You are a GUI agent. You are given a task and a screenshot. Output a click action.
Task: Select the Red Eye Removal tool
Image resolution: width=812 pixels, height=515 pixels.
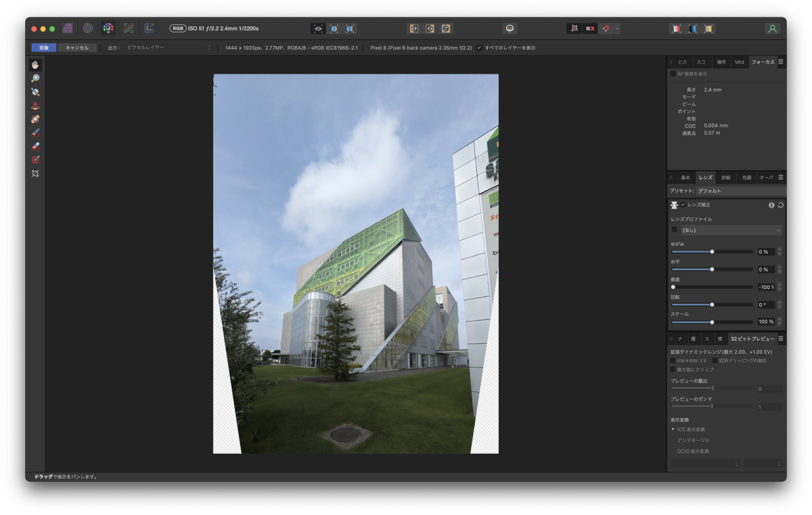coord(35,106)
